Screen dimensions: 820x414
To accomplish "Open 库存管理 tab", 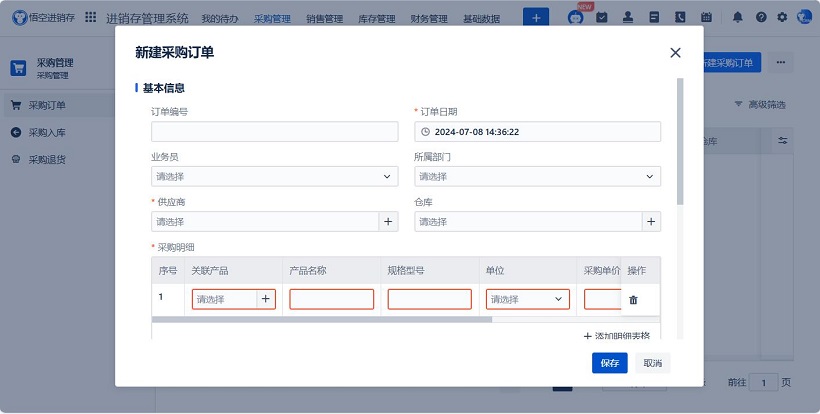I will coord(377,19).
